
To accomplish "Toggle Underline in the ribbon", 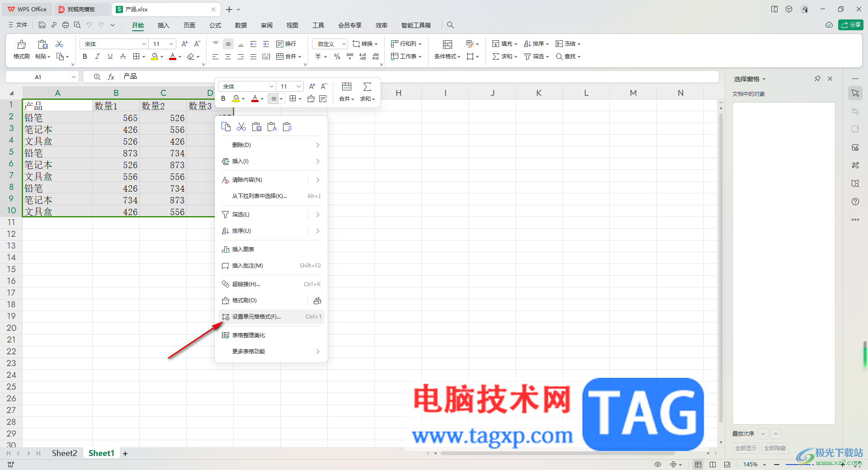I will click(110, 56).
